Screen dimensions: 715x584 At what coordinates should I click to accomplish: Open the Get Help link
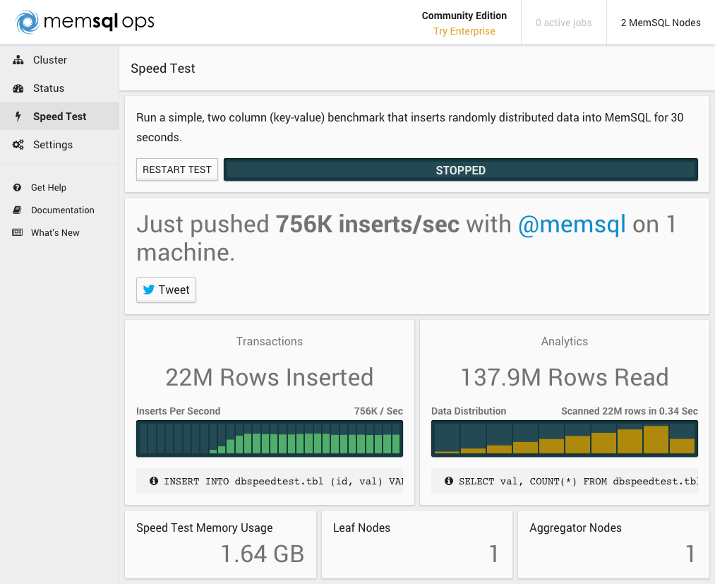coord(48,187)
